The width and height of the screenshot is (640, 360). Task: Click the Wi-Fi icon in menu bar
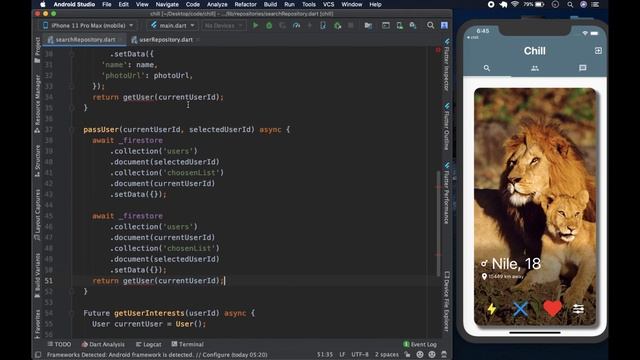click(515, 4)
